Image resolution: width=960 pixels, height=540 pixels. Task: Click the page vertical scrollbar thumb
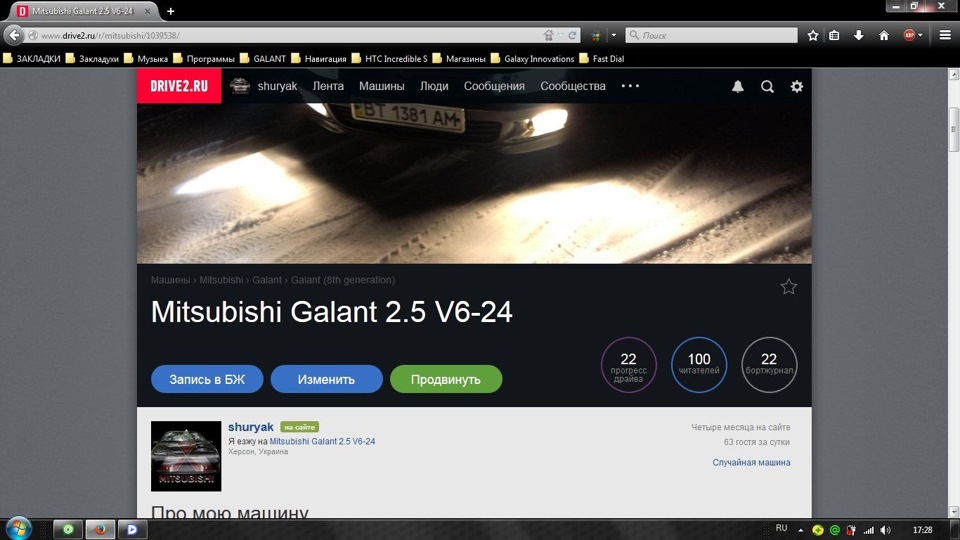[953, 129]
